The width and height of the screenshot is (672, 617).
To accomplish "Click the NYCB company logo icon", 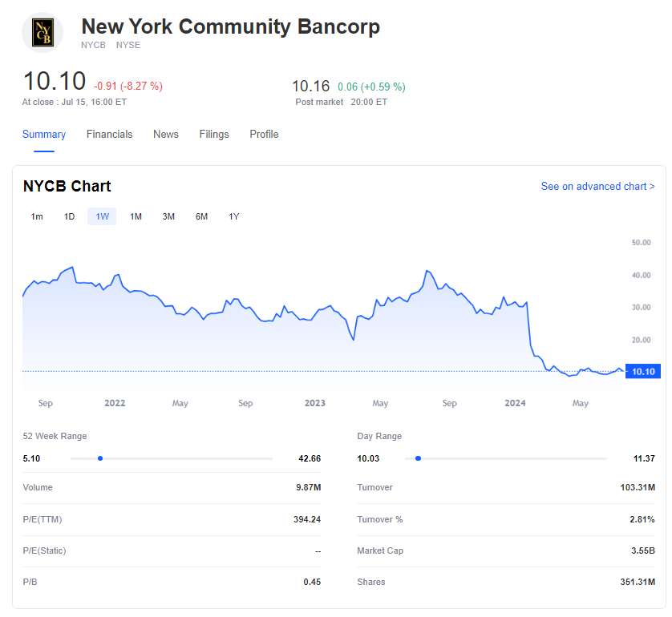I will [42, 33].
